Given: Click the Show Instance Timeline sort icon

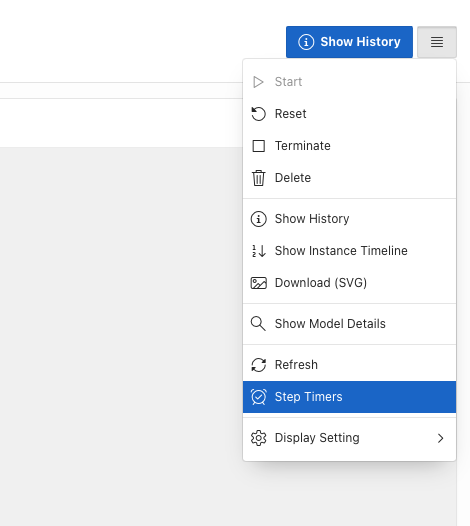Looking at the screenshot, I should [x=259, y=251].
